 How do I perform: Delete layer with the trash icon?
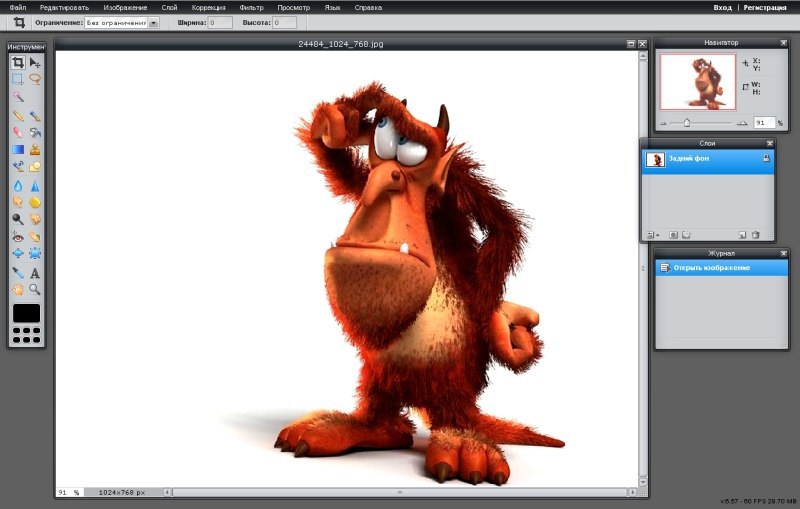pyautogui.click(x=756, y=235)
